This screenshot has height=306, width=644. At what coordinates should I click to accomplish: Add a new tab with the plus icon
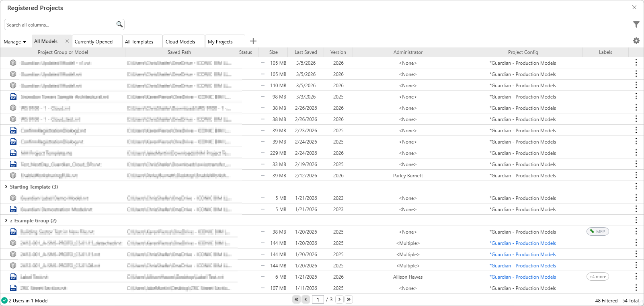[253, 41]
